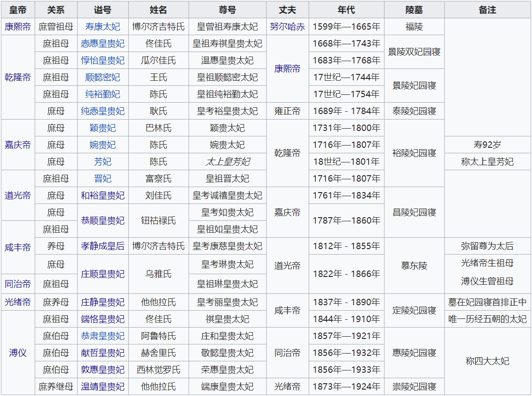Screen dimensions: 532x396
Task: Follow the 纯裕勤妃 link
Action: (x=103, y=94)
